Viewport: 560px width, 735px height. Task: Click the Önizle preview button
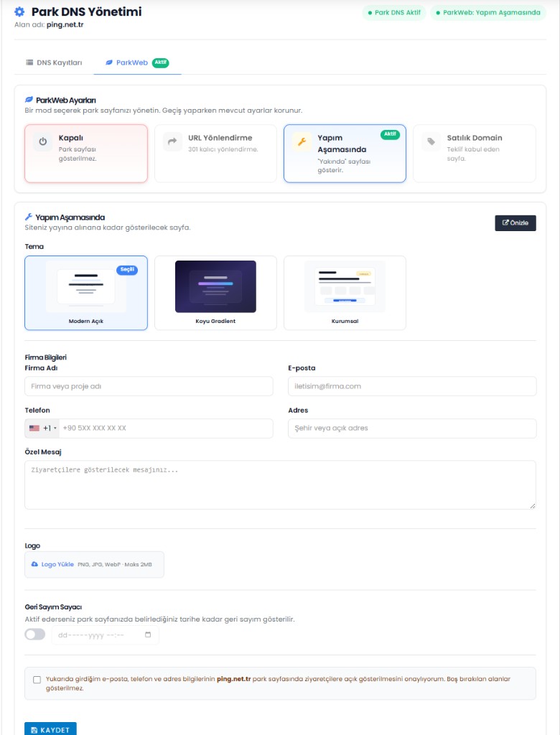tap(515, 223)
